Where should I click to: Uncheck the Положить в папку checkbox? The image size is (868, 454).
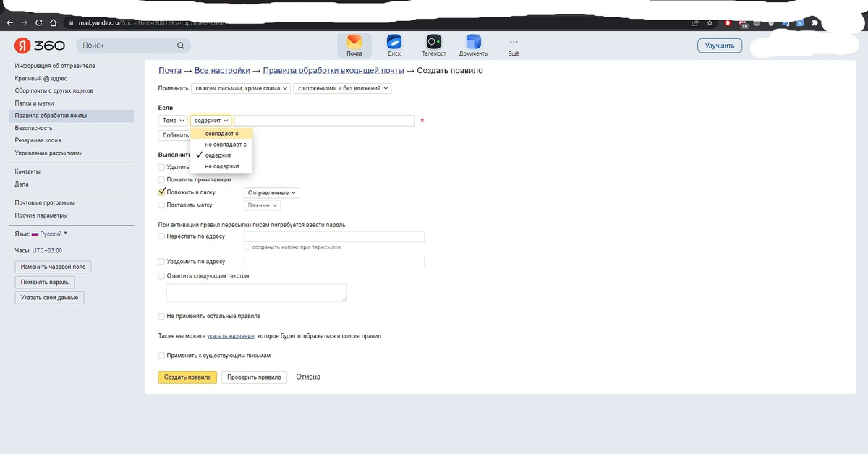click(161, 192)
